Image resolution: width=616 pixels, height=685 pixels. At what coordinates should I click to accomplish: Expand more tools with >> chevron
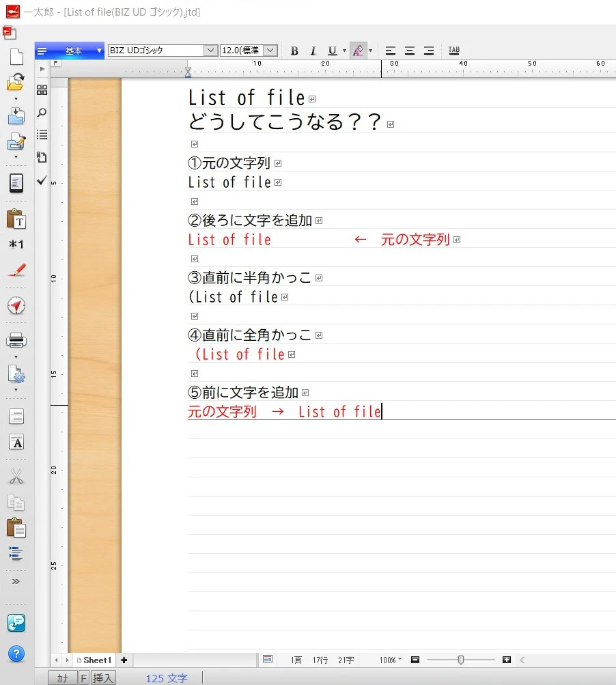coord(16,581)
